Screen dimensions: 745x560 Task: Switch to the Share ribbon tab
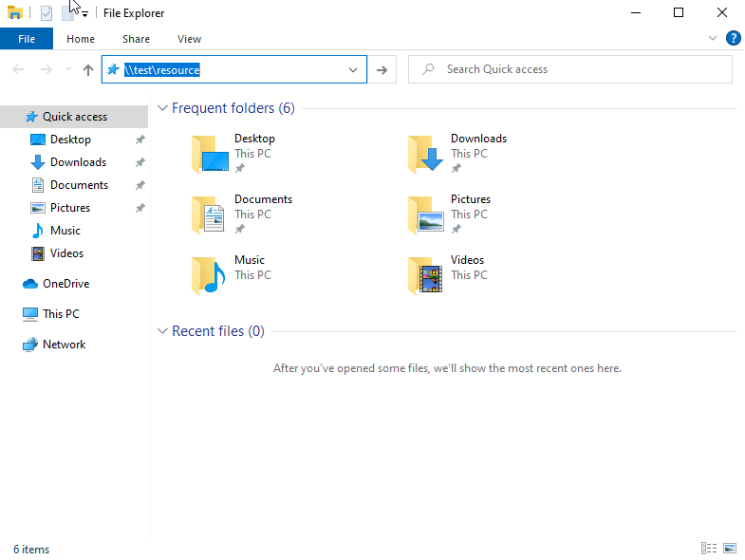click(x=136, y=39)
